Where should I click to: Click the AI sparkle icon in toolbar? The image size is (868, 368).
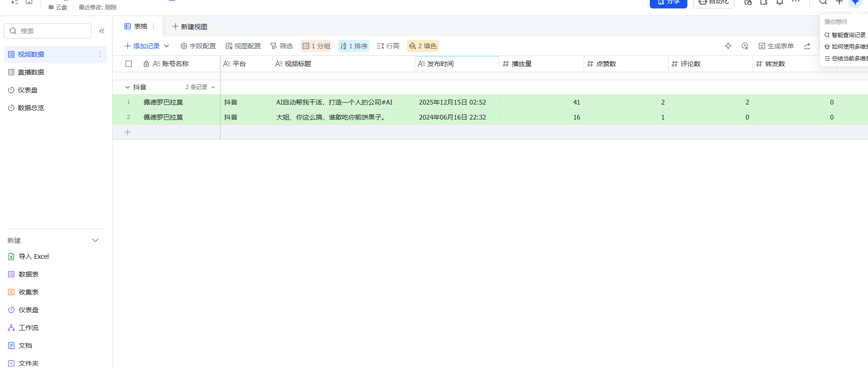pos(728,46)
